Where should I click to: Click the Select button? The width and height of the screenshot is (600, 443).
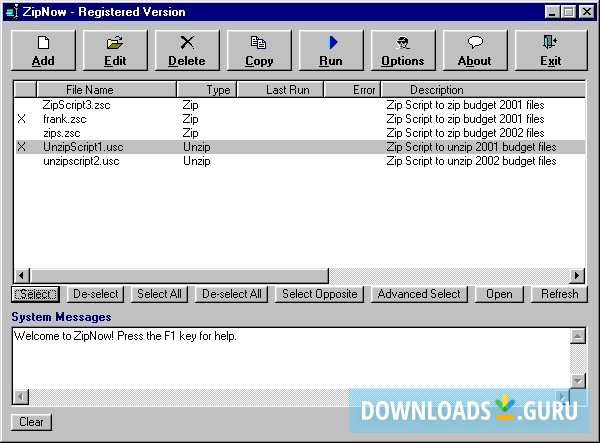point(36,294)
